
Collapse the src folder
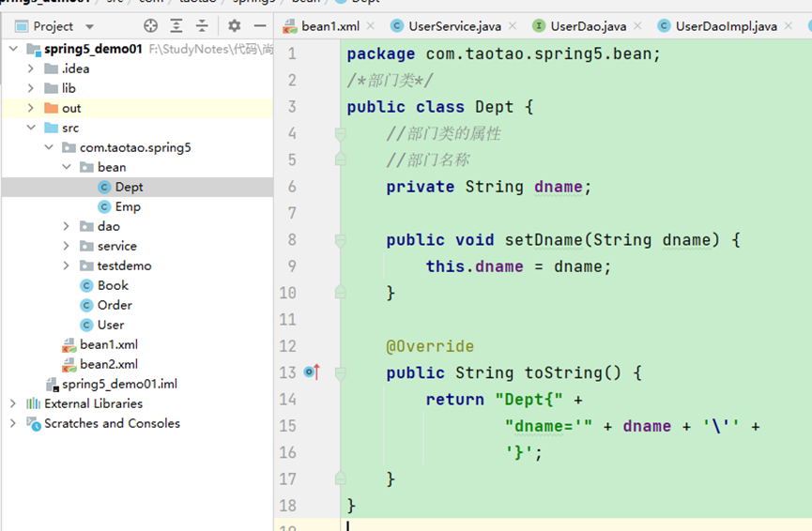click(30, 128)
